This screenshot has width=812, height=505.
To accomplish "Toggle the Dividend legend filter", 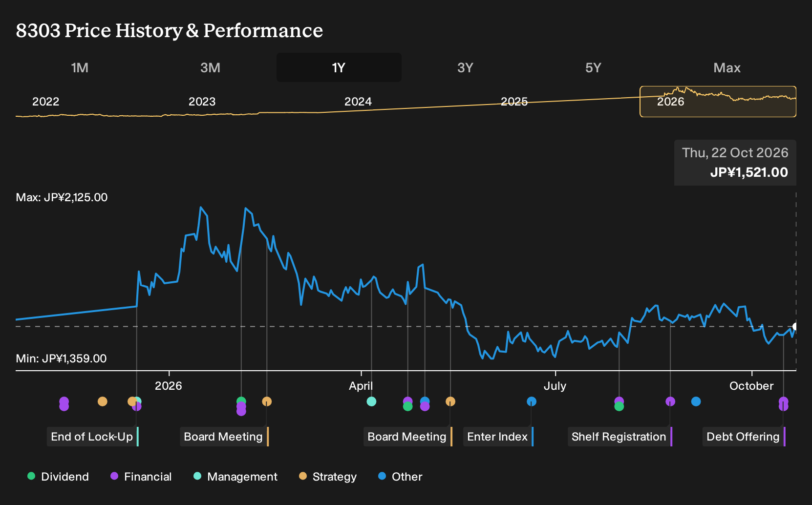I will [59, 476].
